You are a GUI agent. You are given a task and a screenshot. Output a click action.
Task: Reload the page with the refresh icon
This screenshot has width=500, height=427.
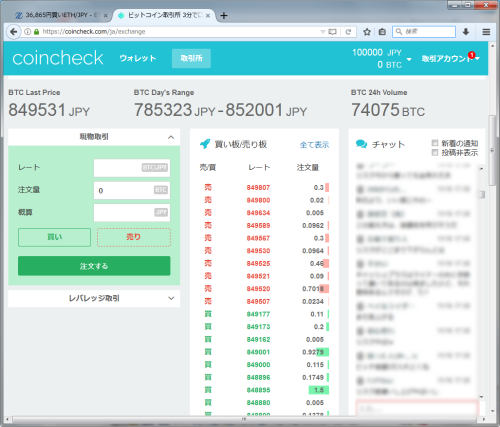point(348,32)
